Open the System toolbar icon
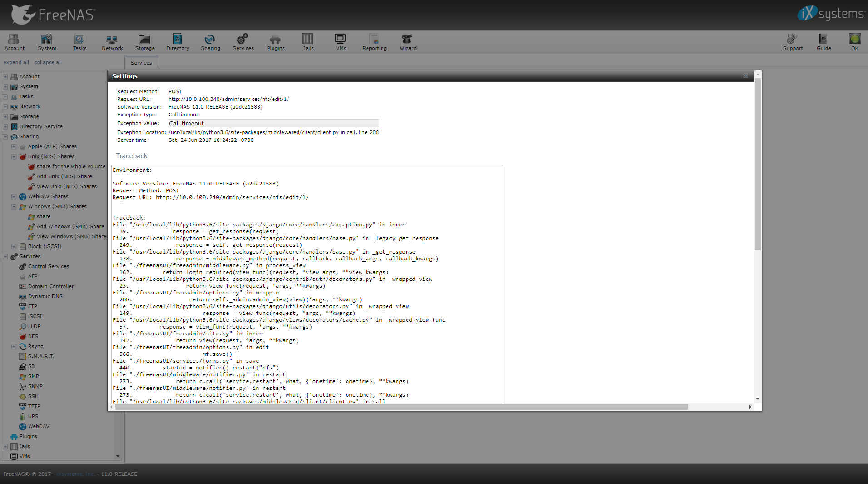This screenshot has width=868, height=484. point(47,42)
